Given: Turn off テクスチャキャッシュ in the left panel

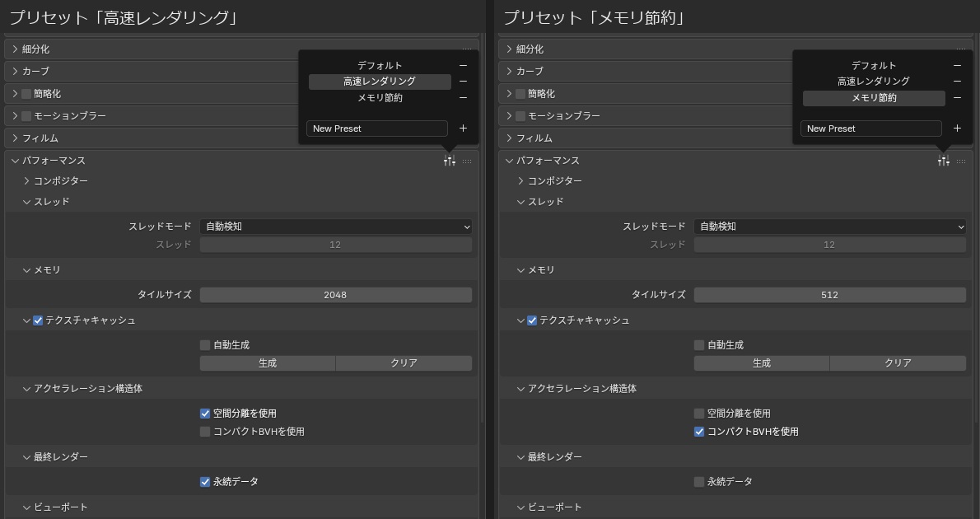Looking at the screenshot, I should pos(38,320).
